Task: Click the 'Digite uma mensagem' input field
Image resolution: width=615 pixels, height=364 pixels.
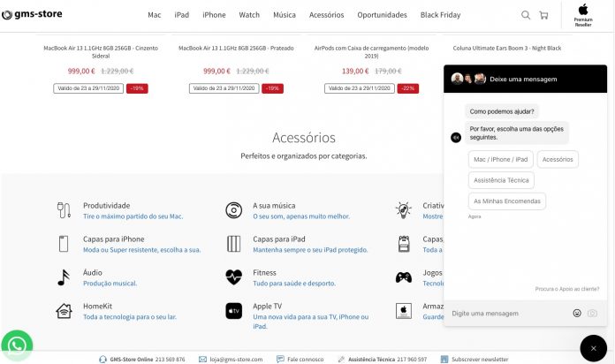Action: 508,313
